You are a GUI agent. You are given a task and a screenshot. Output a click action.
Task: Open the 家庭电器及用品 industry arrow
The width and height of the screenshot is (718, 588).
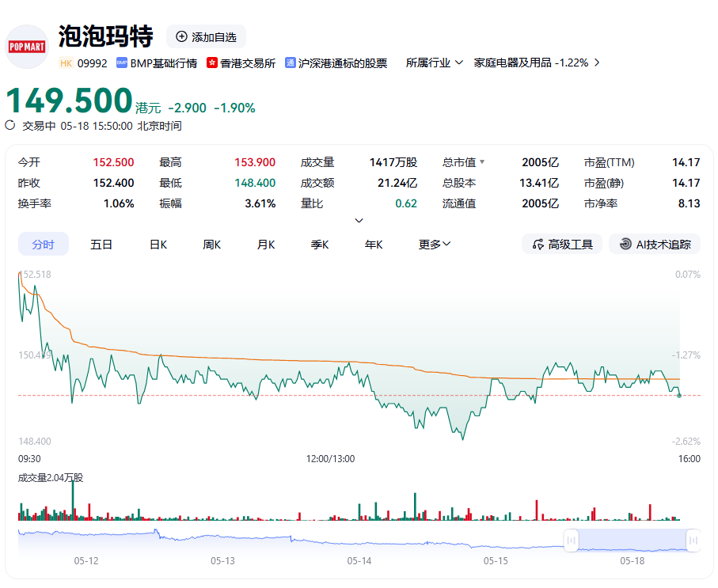[597, 63]
